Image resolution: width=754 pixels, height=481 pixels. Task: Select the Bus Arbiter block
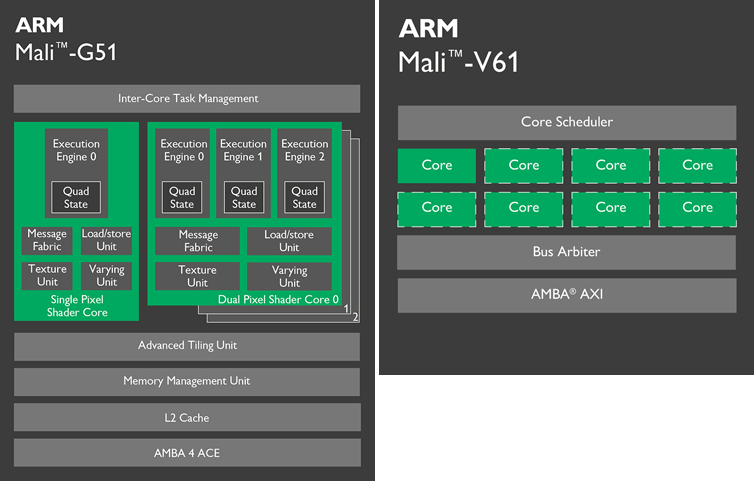pos(566,252)
